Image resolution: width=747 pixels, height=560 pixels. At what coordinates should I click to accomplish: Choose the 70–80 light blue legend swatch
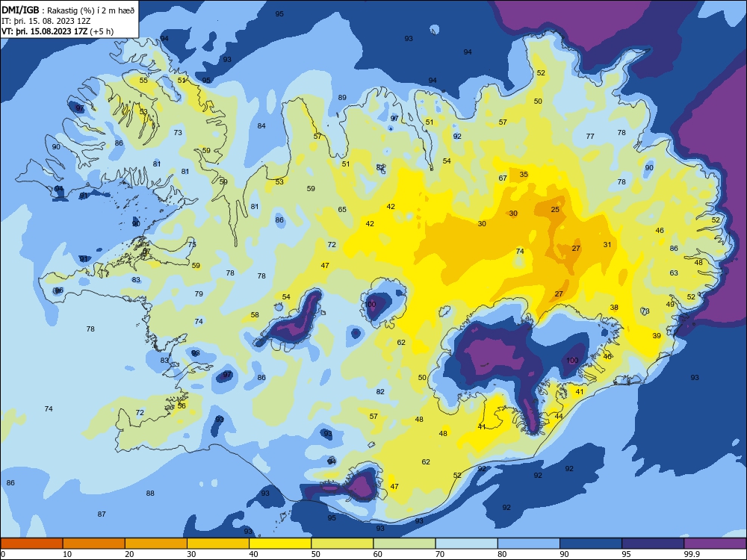tap(466, 544)
